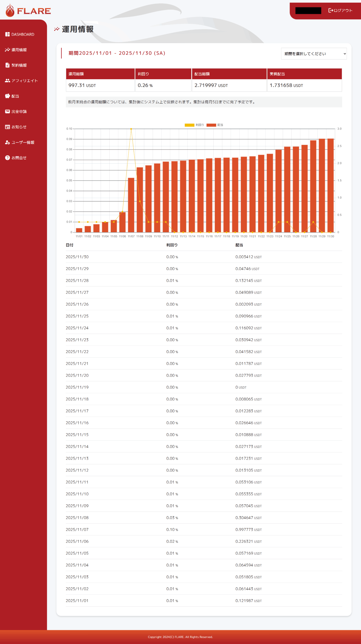The width and height of the screenshot is (361, 644).
Task: Toggle the red 配当 legend swatch
Action: tap(211, 125)
